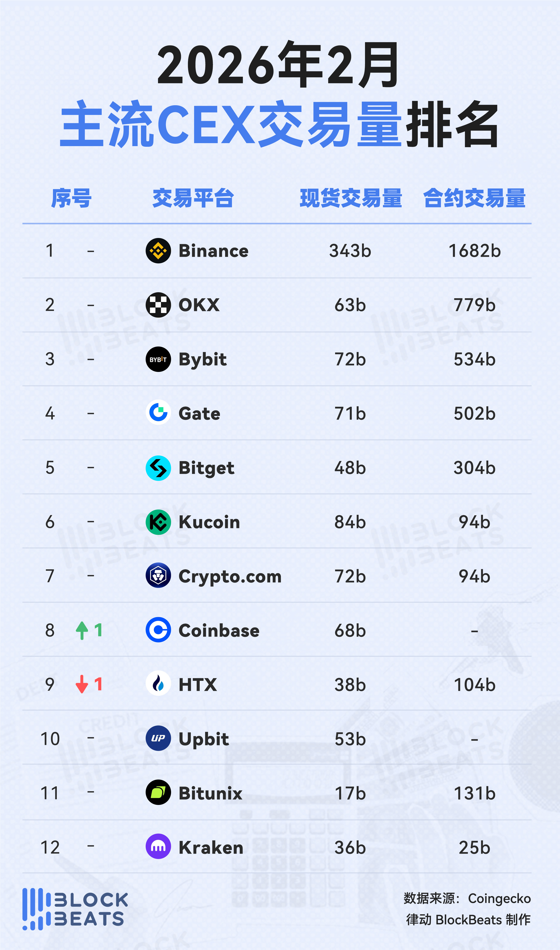
Task: Click the OKX checkered logo icon
Action: click(158, 305)
